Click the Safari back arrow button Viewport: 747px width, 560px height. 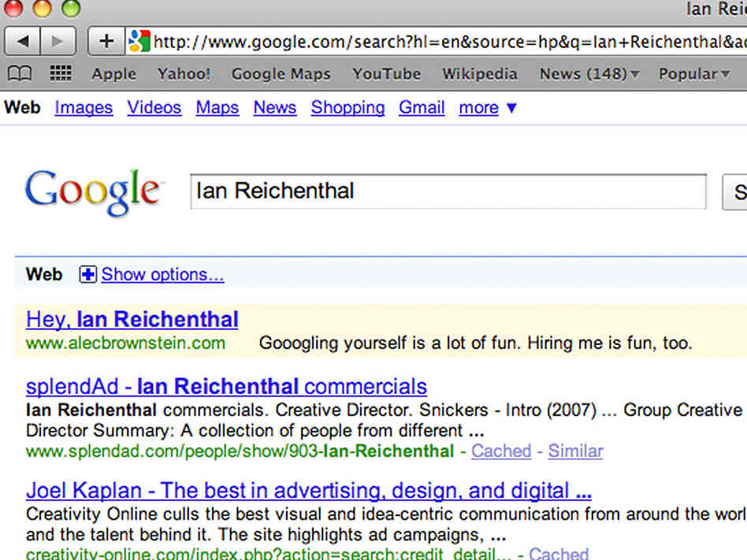tap(23, 41)
